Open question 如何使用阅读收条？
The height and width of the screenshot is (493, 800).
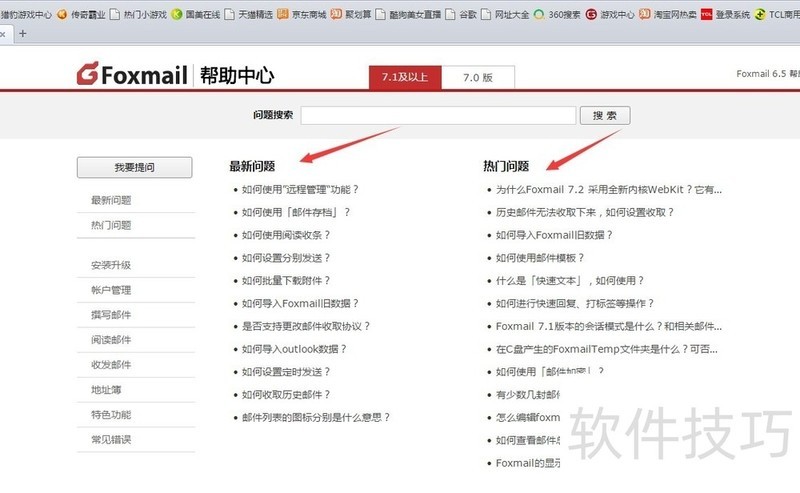click(x=286, y=235)
